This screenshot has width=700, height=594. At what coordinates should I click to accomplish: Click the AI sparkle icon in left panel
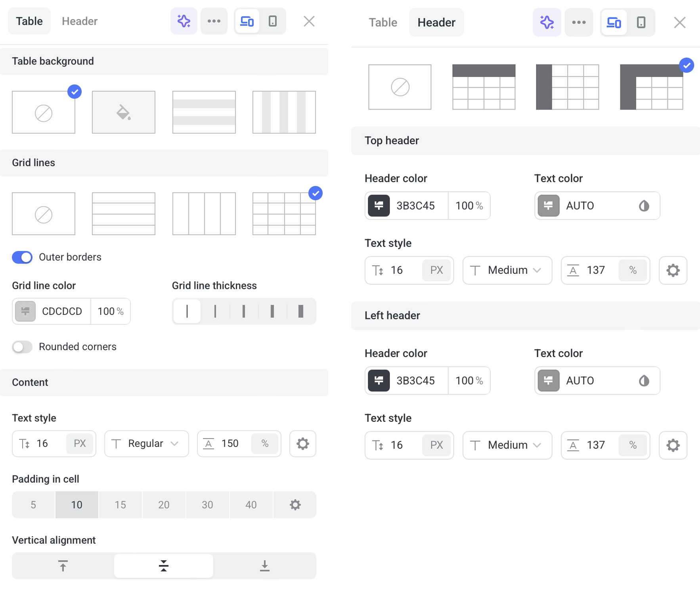click(x=184, y=21)
